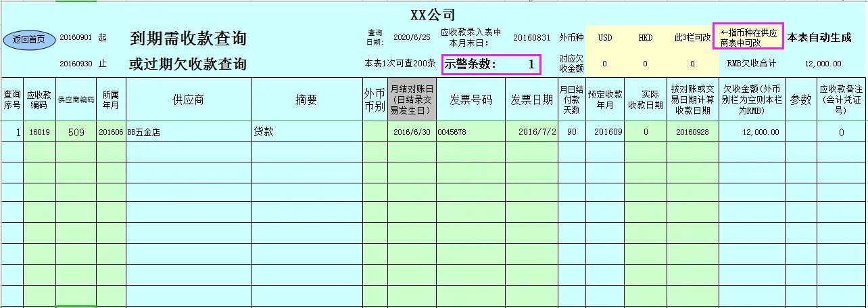Viewport: 868px width, 308px height.
Task: Click the 摘要 column header
Action: coord(306,100)
